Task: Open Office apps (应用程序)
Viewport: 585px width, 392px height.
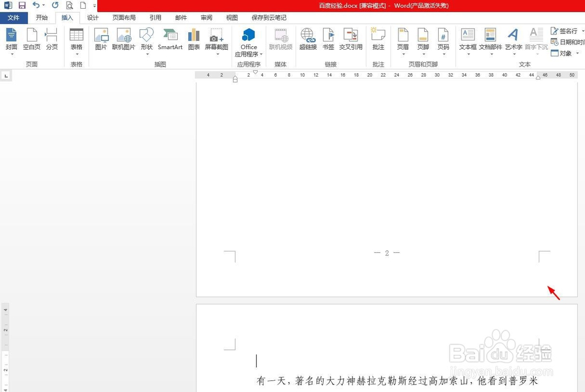Action: pos(249,43)
